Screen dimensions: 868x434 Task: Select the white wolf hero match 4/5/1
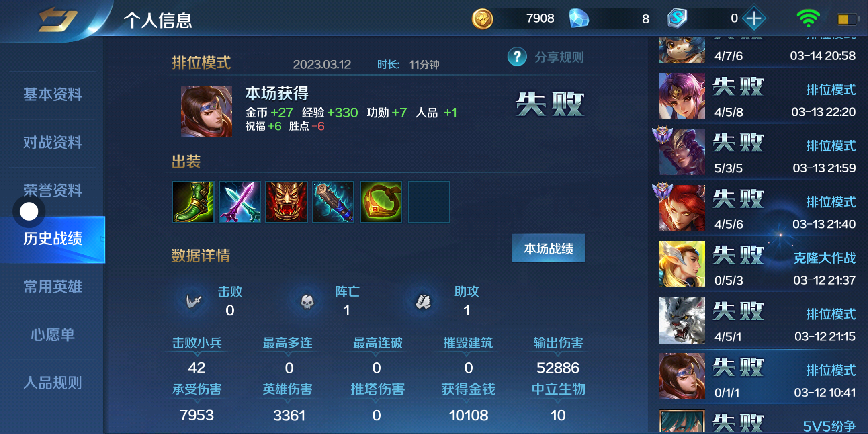click(757, 321)
